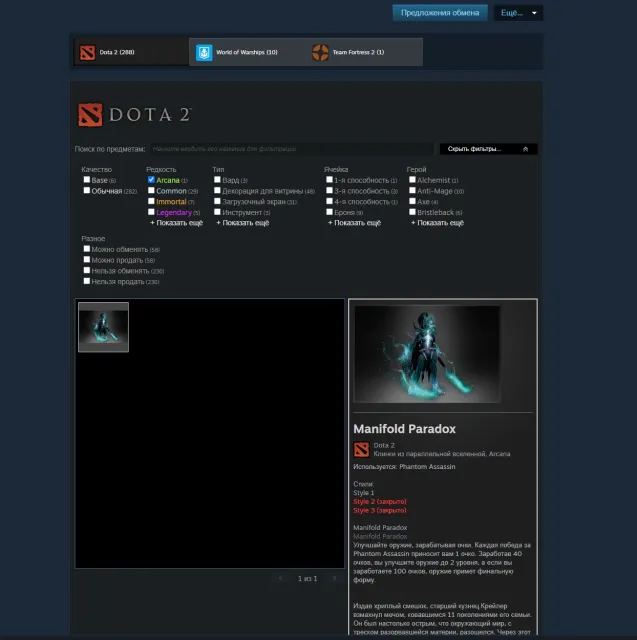This screenshot has height=640, width=637.
Task: Switch to World of Warships (10) tab
Action: click(247, 52)
